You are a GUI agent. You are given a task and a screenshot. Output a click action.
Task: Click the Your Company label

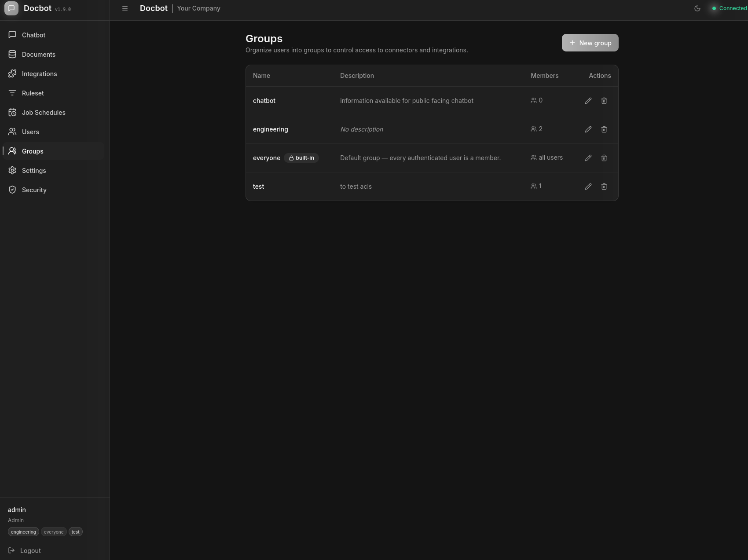[x=198, y=8]
